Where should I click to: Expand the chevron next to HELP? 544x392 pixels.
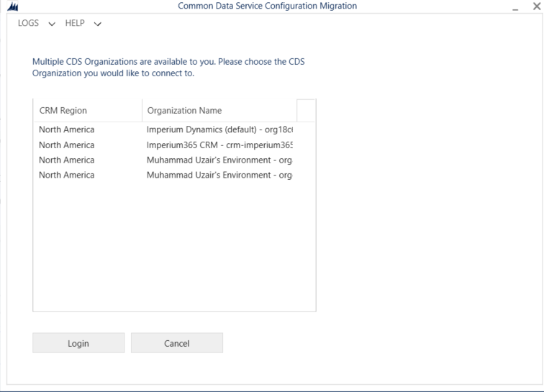click(x=97, y=24)
